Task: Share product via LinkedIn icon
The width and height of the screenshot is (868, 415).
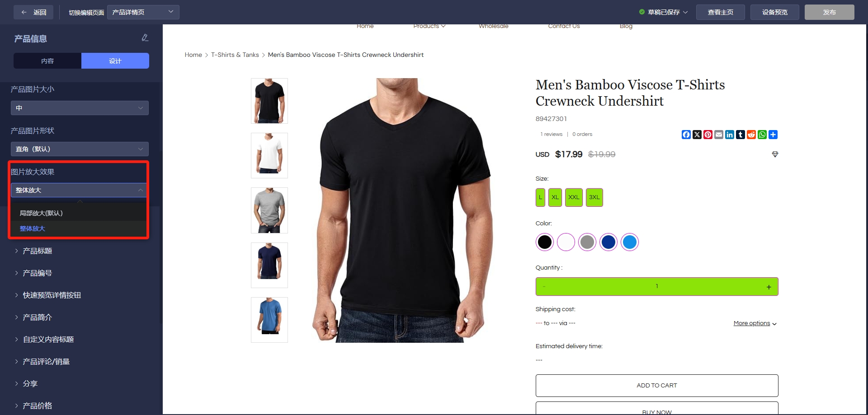Action: click(x=729, y=135)
